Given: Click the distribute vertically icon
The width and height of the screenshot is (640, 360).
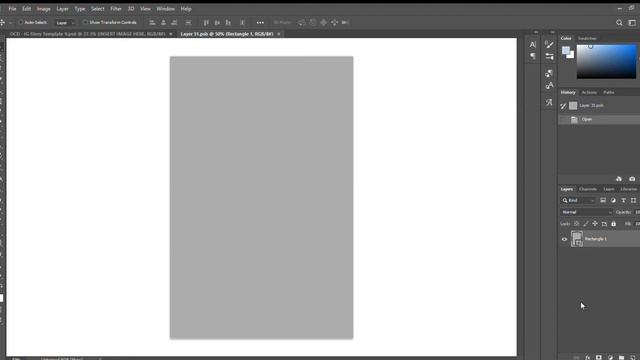Looking at the screenshot, I should pos(188,23).
